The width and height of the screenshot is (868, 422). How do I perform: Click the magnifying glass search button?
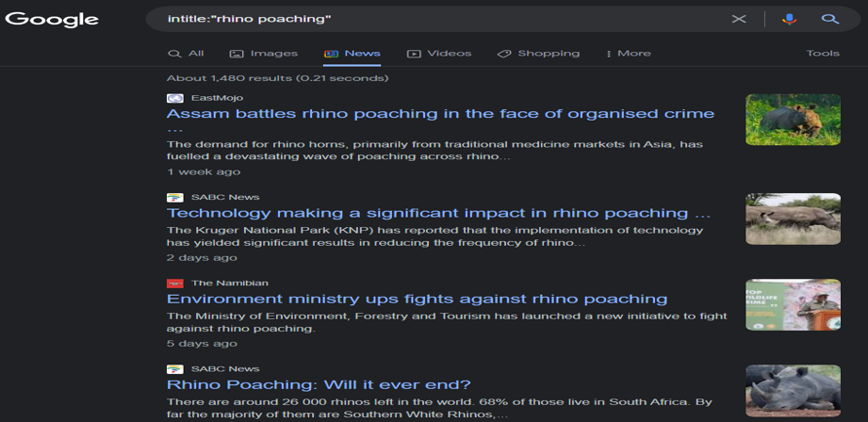[829, 19]
